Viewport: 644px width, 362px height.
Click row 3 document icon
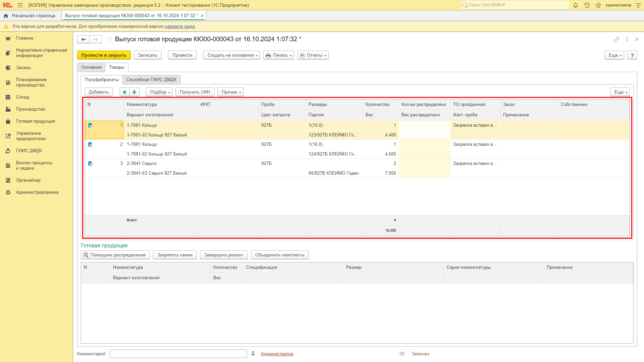(90, 164)
